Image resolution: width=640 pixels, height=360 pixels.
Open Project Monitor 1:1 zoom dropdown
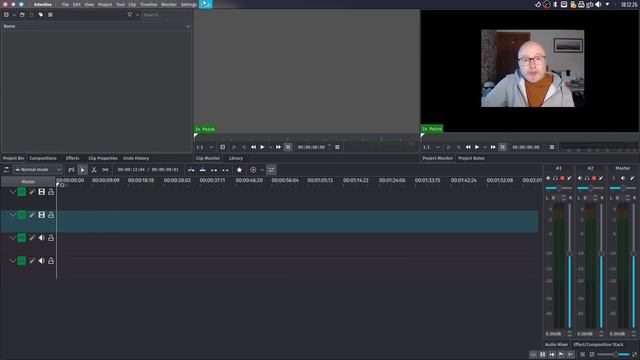431,147
